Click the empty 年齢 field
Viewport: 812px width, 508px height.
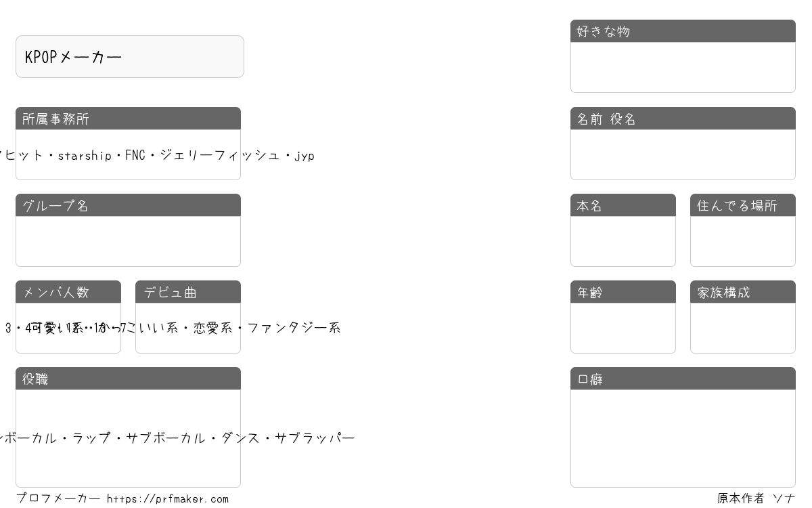click(x=623, y=328)
